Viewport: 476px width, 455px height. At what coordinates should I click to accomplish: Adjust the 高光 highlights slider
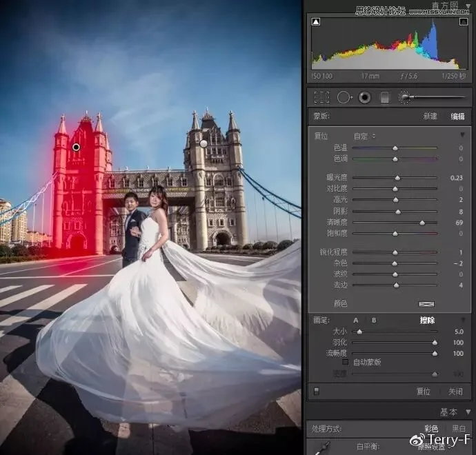click(x=395, y=200)
